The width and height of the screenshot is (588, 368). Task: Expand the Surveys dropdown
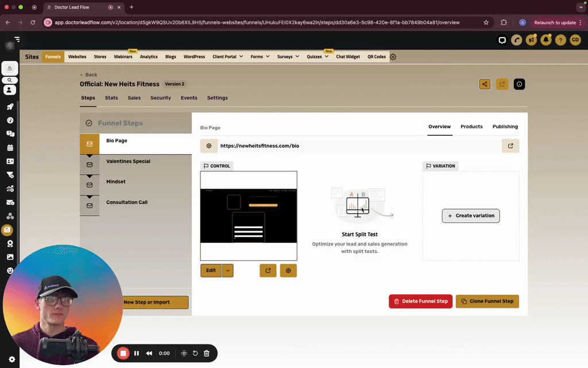coord(288,57)
